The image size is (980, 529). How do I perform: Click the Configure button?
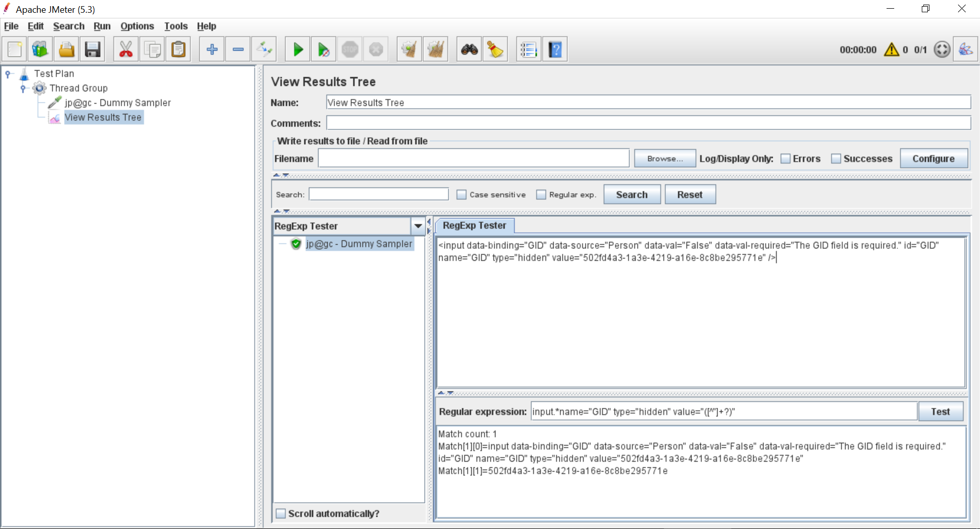click(x=934, y=158)
